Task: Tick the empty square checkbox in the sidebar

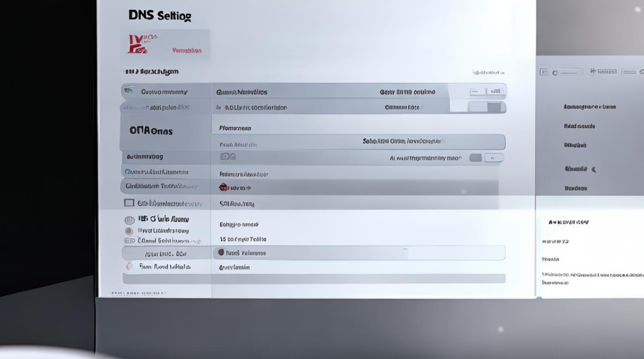Action: point(129,203)
